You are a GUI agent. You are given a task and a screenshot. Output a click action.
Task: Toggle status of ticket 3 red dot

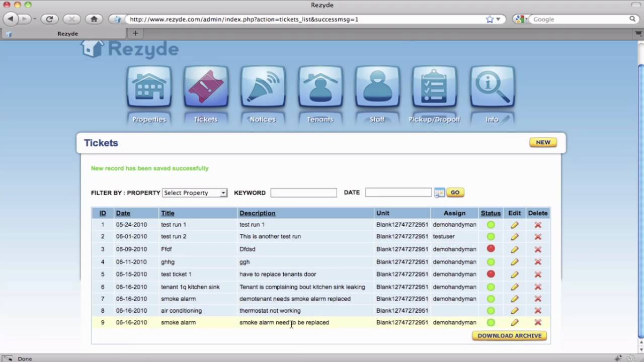click(x=491, y=249)
